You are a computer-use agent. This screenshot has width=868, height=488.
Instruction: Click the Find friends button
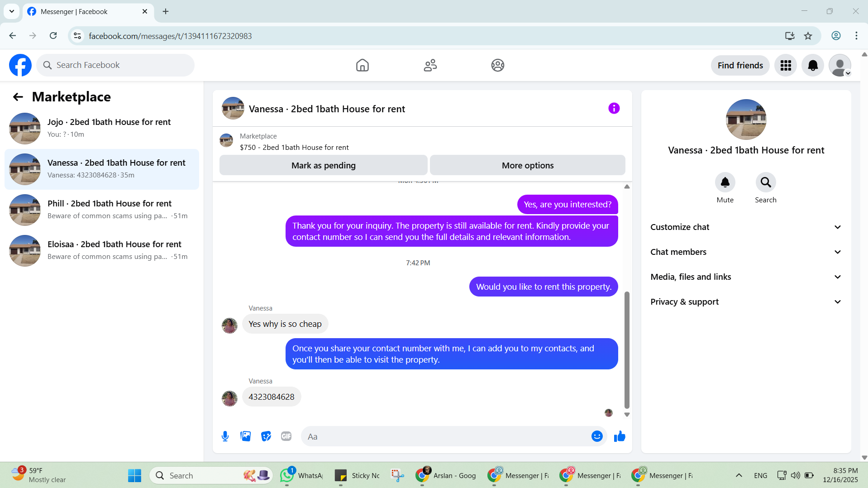[x=740, y=65]
